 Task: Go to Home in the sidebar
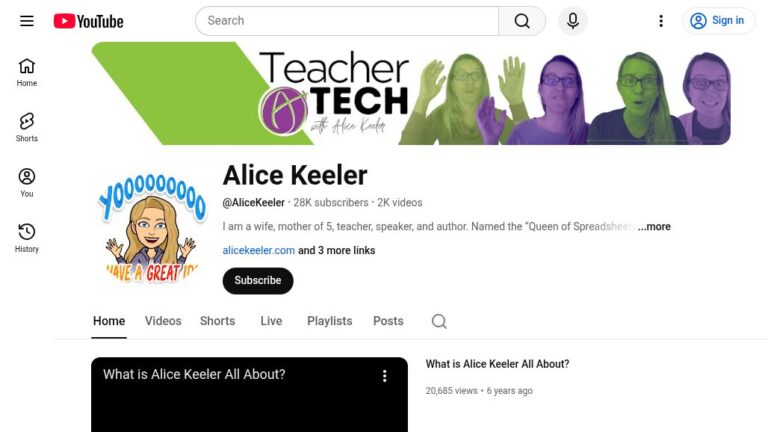click(27, 72)
